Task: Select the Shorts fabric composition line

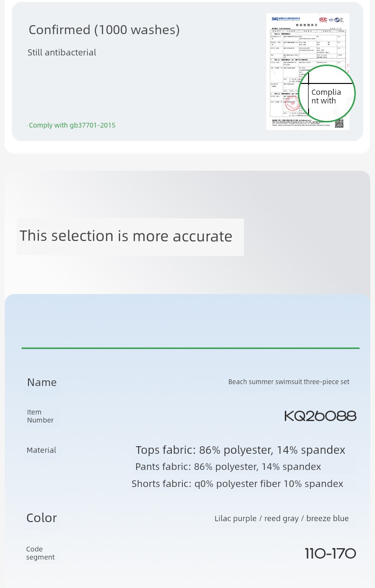Action: point(237,484)
